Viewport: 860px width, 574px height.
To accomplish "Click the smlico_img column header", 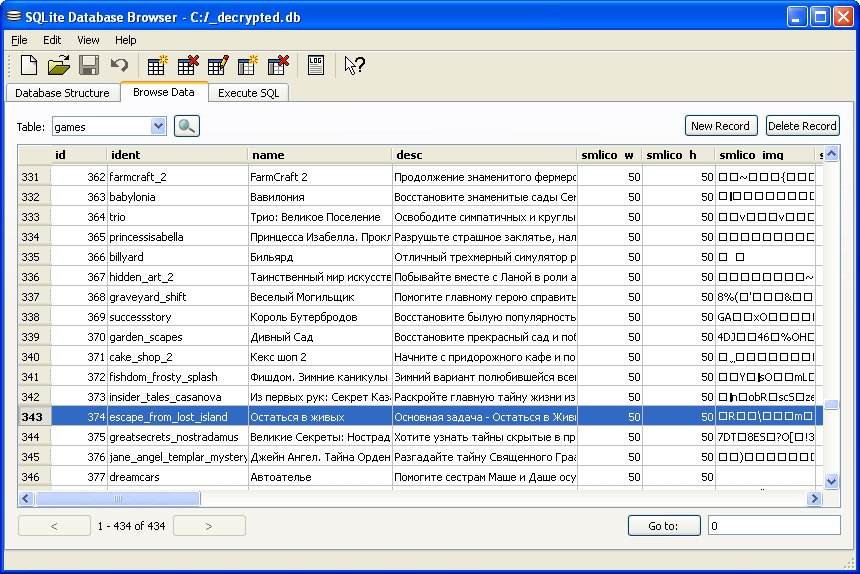I will (x=765, y=155).
